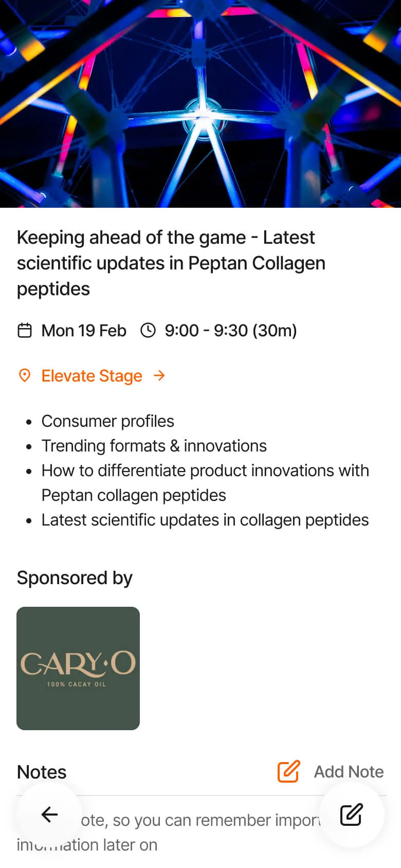Select the Trending formats & innovations bullet

154,446
